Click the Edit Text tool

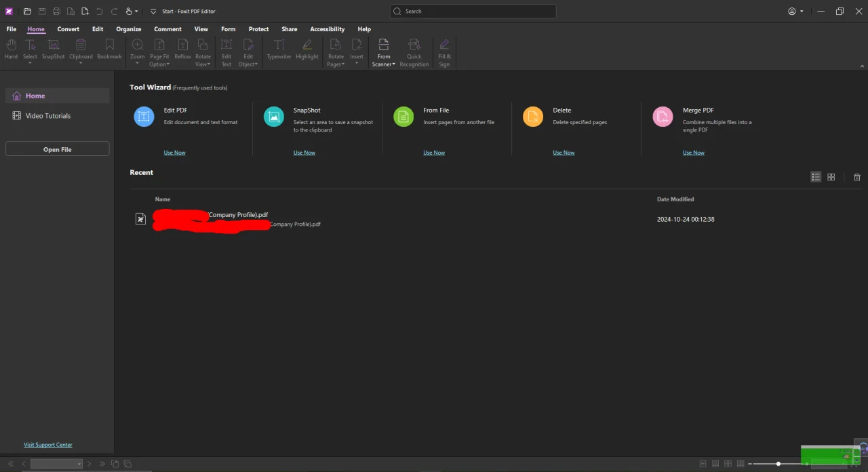click(226, 53)
